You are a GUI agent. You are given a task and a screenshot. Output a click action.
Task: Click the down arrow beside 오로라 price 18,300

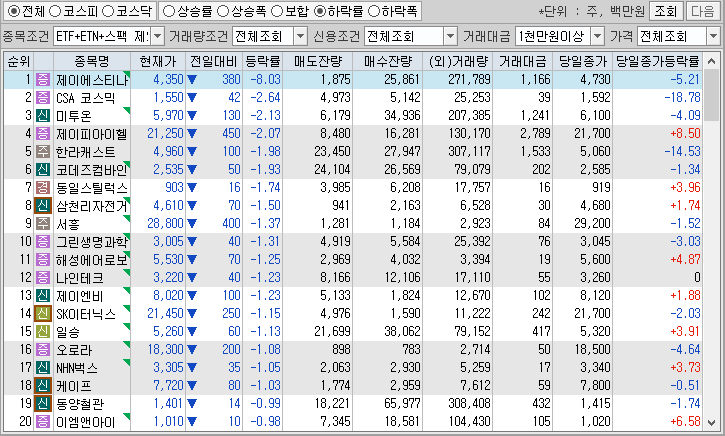click(x=192, y=350)
